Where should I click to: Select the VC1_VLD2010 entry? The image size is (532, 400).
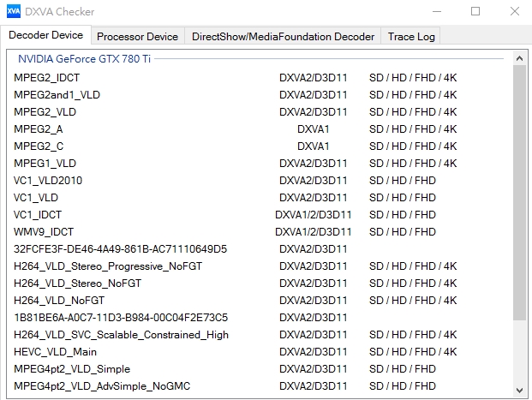click(49, 181)
